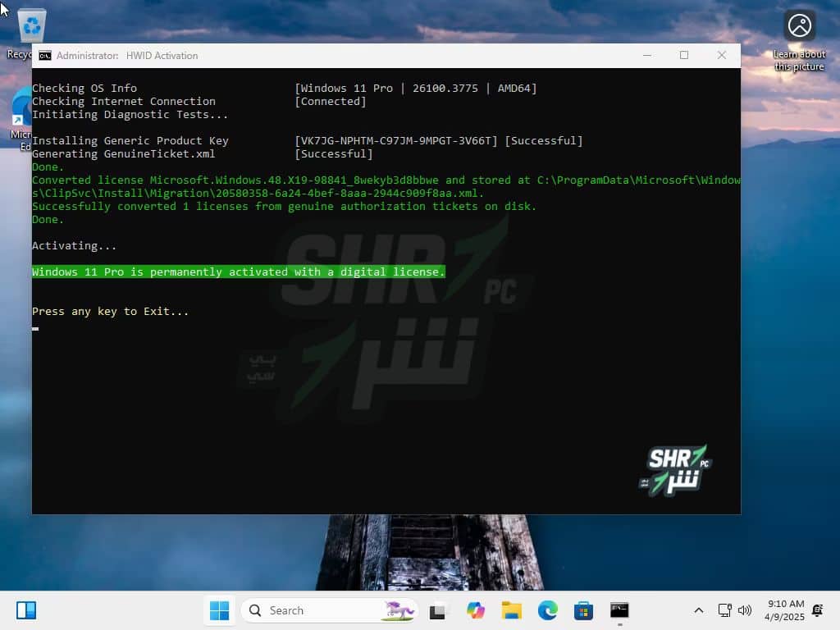Image resolution: width=840 pixels, height=630 pixels.
Task: Click 'Successfully converted 1 licenses' line
Action: (x=284, y=206)
